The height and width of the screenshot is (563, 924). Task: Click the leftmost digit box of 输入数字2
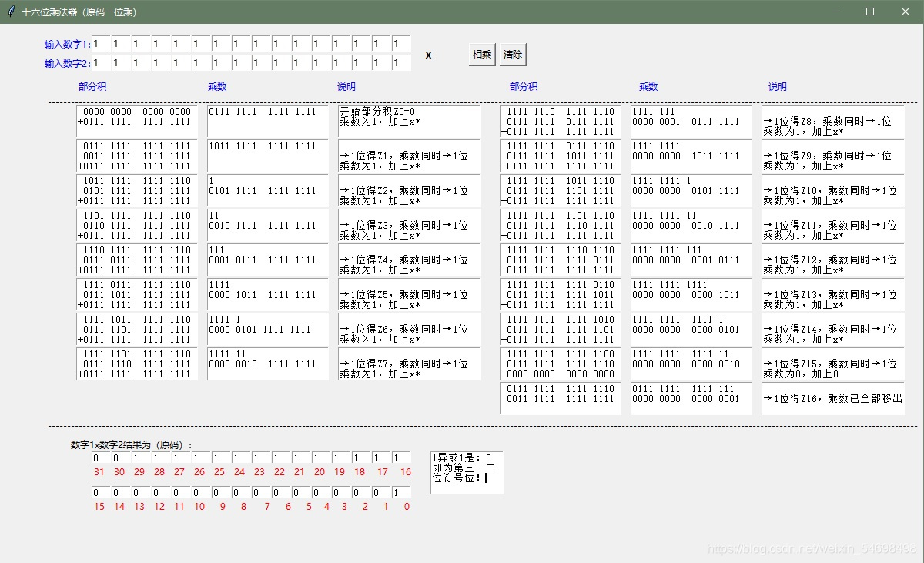(x=101, y=63)
